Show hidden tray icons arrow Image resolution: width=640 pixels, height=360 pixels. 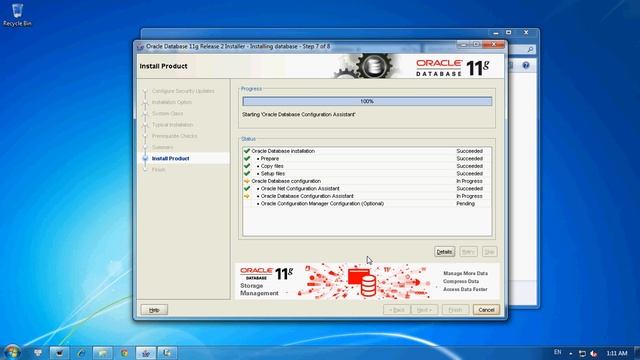[x=571, y=353]
